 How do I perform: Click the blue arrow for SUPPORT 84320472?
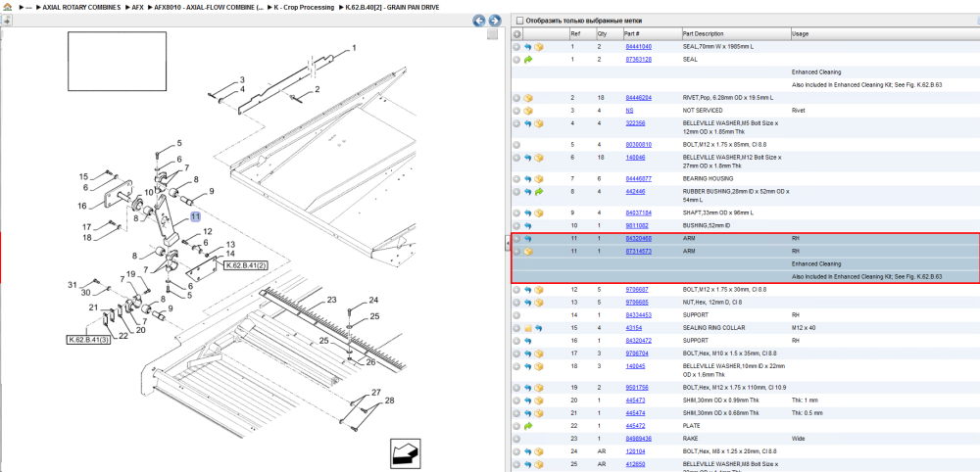click(x=527, y=341)
